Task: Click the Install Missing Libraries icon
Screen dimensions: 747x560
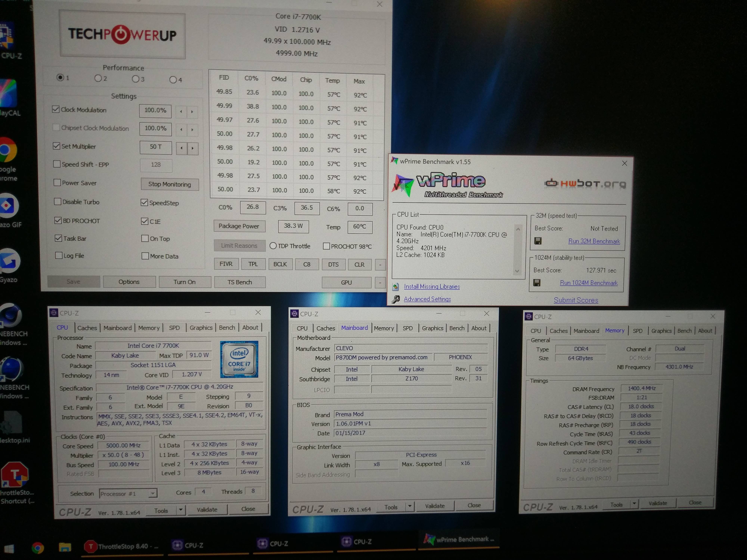Action: [396, 287]
